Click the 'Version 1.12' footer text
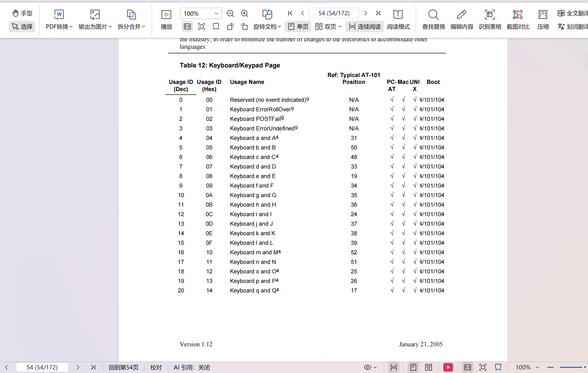The width and height of the screenshot is (588, 373). [196, 344]
